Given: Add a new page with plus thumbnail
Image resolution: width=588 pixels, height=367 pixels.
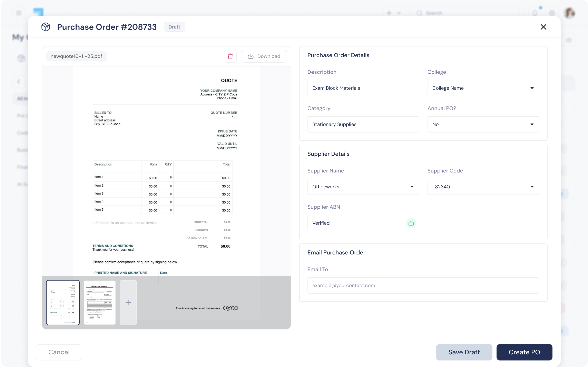Looking at the screenshot, I should (x=128, y=302).
